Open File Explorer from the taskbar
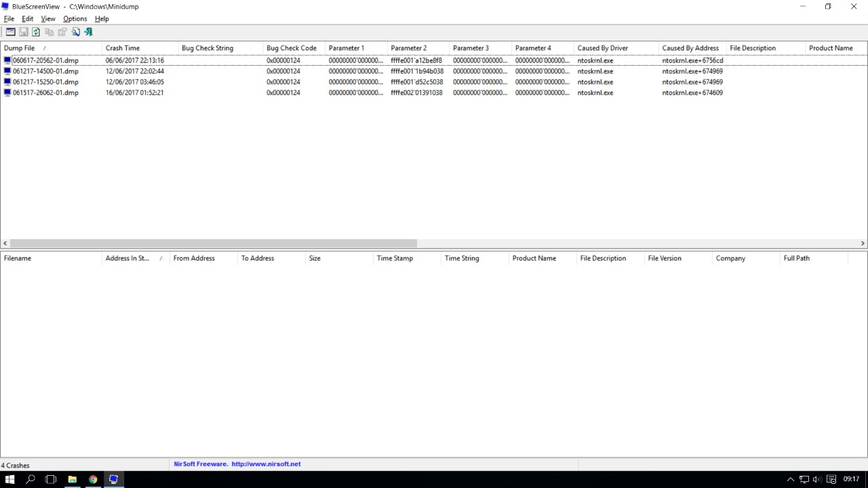This screenshot has height=488, width=868. [72, 479]
